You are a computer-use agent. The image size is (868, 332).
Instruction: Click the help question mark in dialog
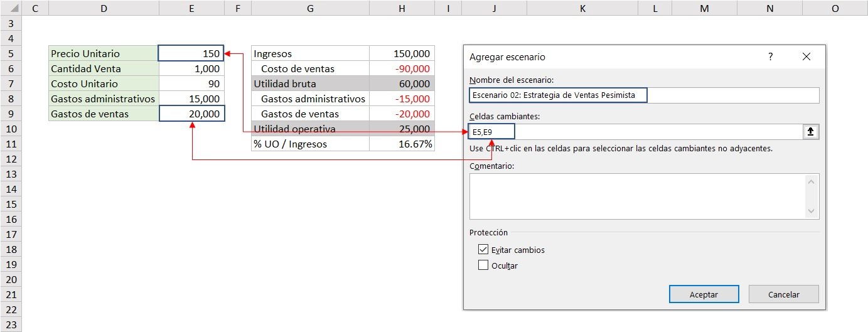click(x=771, y=56)
